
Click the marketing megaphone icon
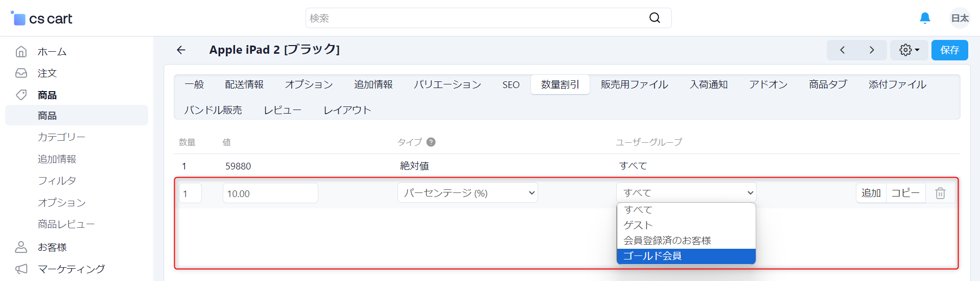(21, 269)
